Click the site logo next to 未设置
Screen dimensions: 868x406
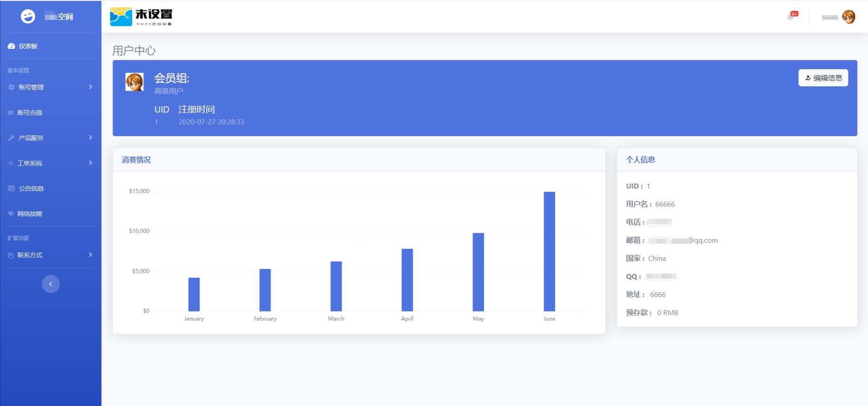121,17
